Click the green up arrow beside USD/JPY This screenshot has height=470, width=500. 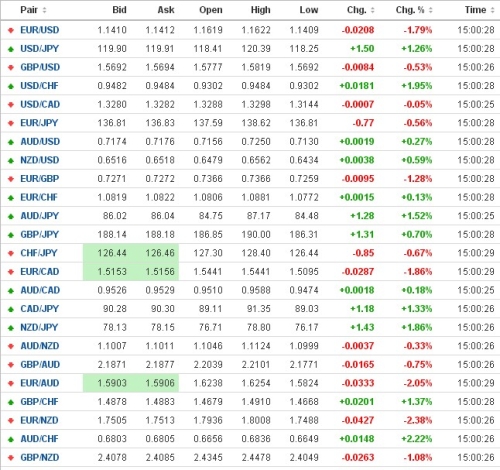click(x=11, y=49)
